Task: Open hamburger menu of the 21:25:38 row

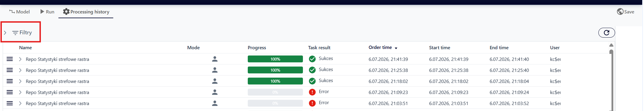Action: point(10,70)
